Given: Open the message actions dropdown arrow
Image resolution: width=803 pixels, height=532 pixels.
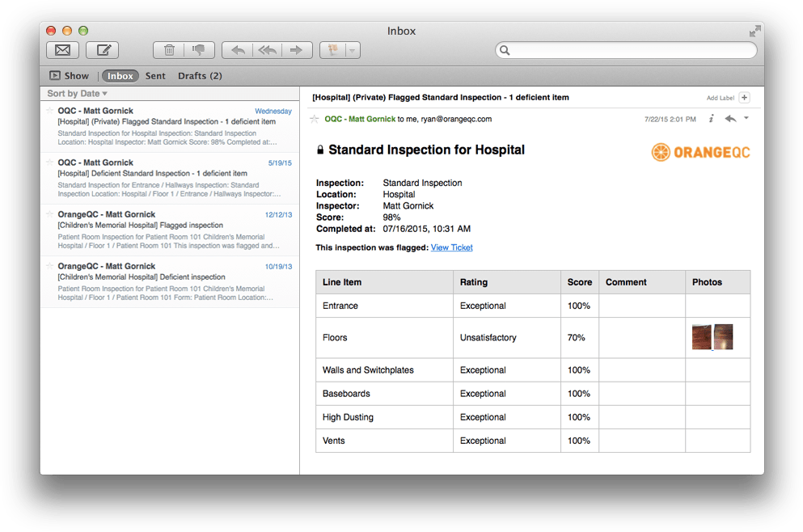Looking at the screenshot, I should pos(746,118).
